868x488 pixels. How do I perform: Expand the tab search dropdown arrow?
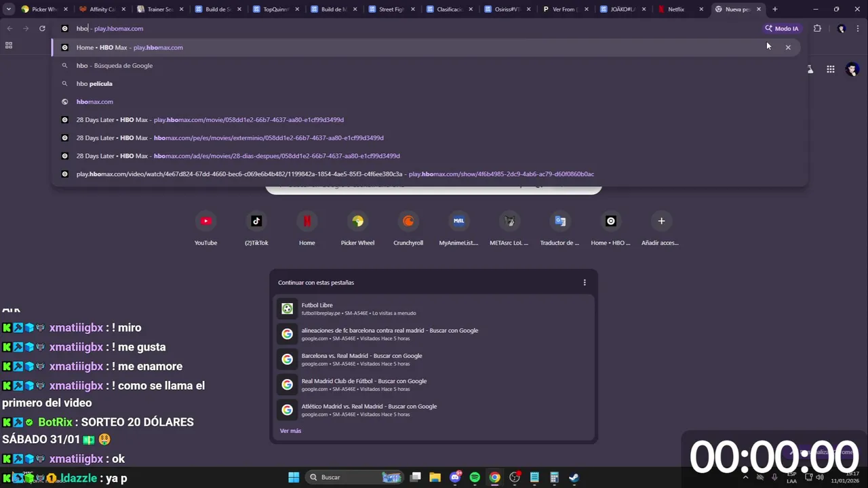(9, 9)
